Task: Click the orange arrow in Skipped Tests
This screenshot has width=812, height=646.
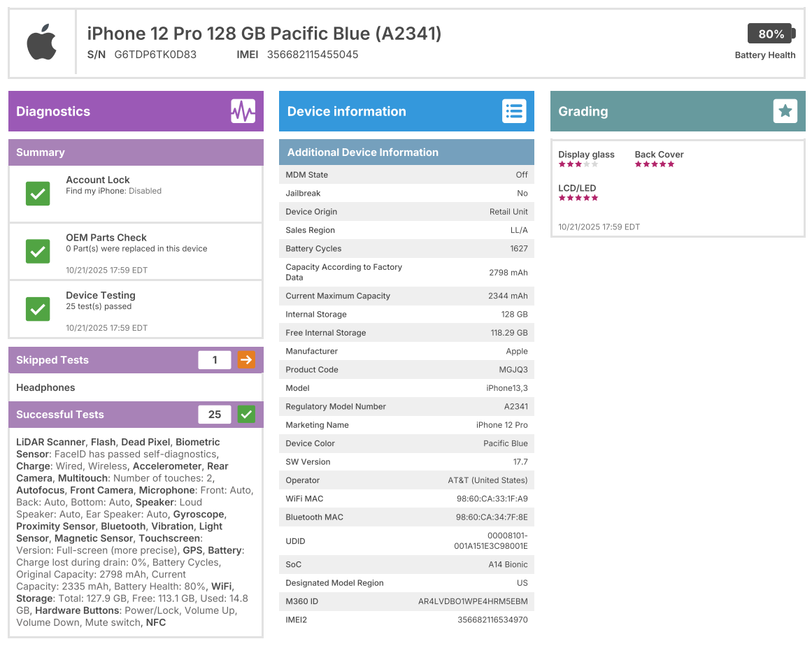Action: point(246,360)
